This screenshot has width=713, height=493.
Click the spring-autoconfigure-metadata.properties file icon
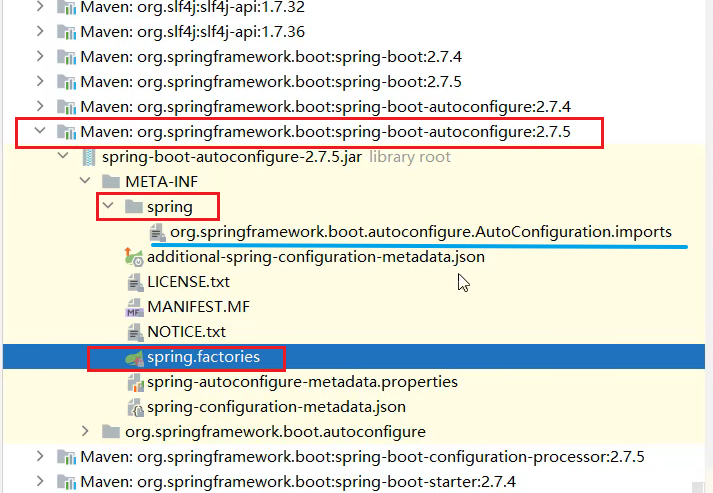click(134, 382)
